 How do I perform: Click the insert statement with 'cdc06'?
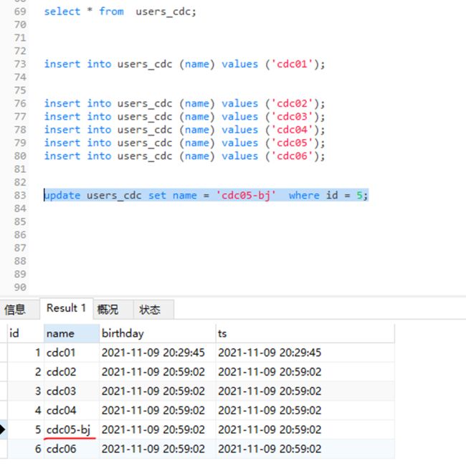click(184, 156)
